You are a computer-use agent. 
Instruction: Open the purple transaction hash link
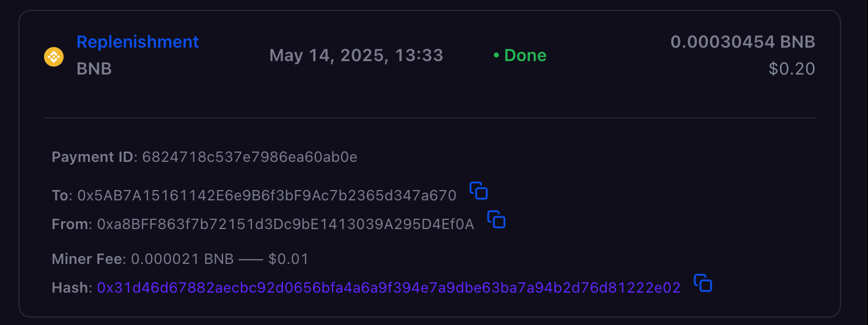coord(389,288)
